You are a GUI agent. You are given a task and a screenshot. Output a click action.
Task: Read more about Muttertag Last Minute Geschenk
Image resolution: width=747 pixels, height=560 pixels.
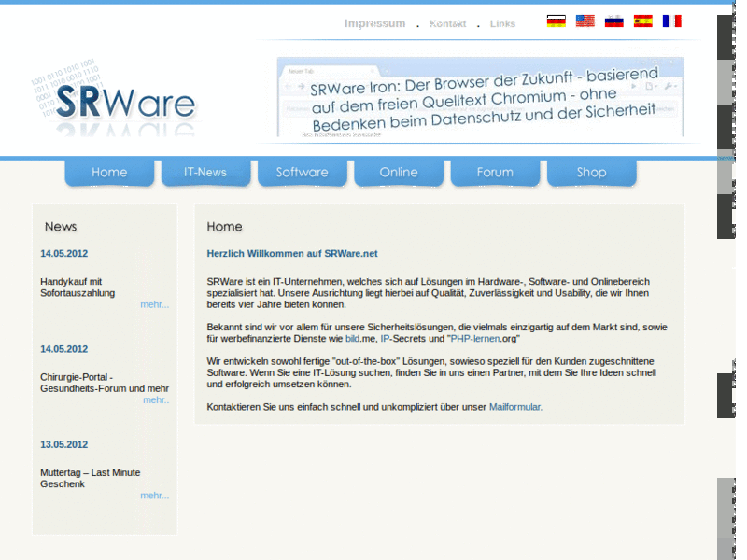[x=154, y=496]
